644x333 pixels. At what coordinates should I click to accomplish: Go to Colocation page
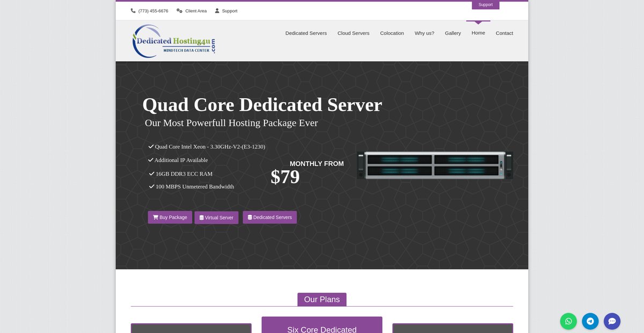pos(392,33)
